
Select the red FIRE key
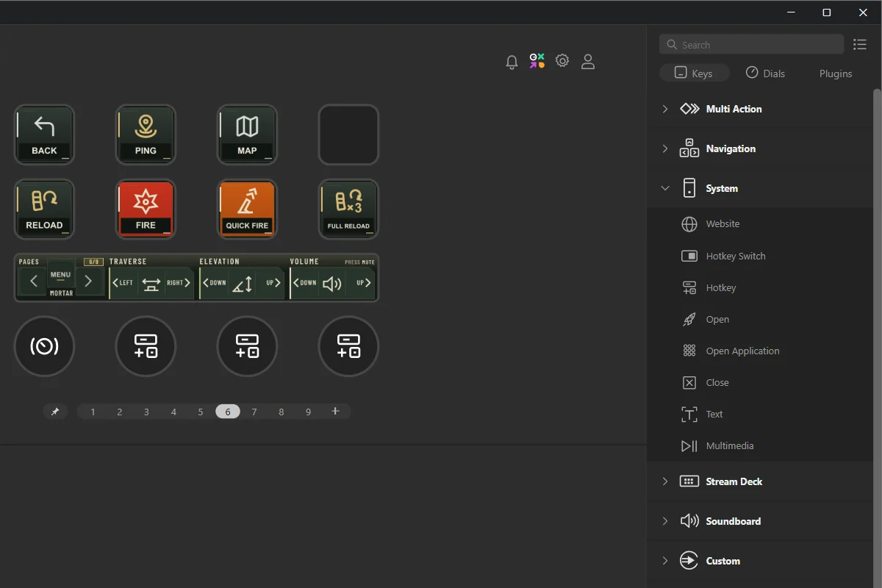pos(146,209)
